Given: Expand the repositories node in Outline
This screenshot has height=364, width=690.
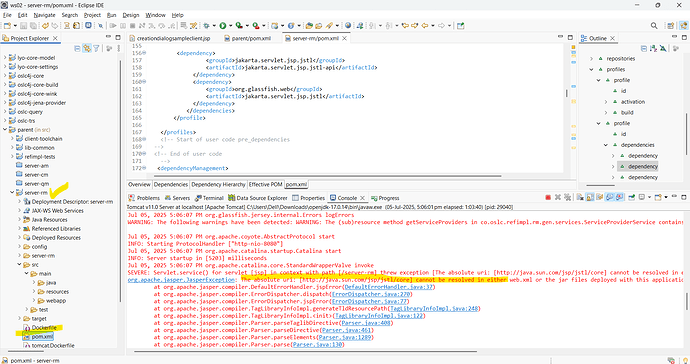Looking at the screenshot, I should [x=591, y=59].
